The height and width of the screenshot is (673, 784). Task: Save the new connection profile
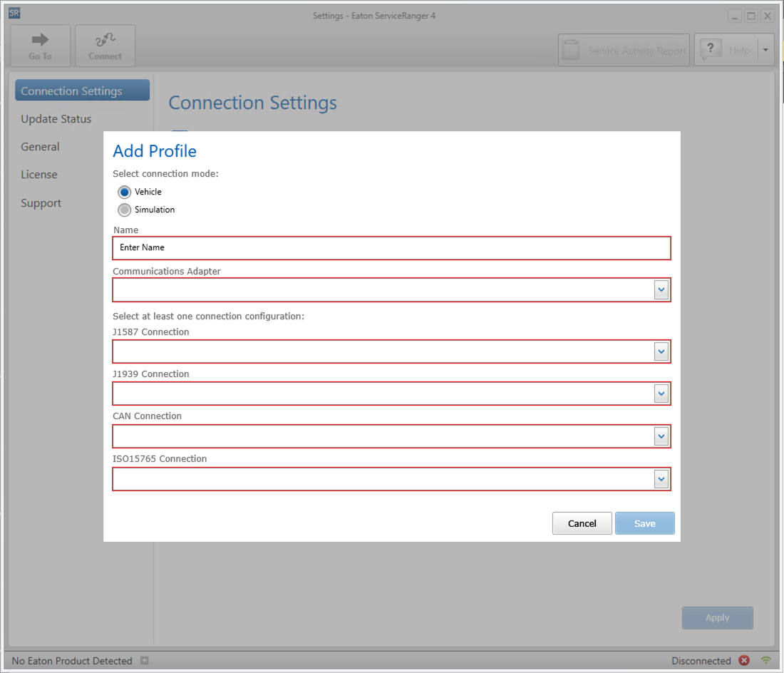[644, 523]
